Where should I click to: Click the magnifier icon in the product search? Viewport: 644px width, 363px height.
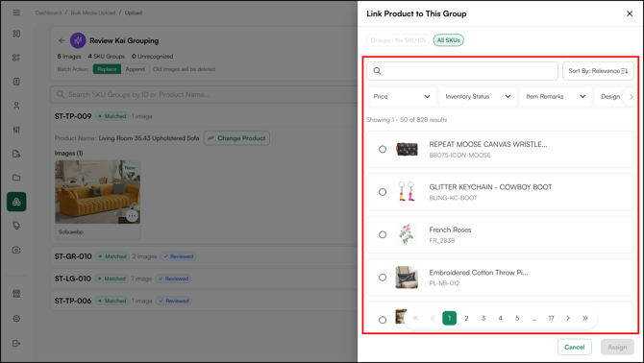(x=377, y=71)
